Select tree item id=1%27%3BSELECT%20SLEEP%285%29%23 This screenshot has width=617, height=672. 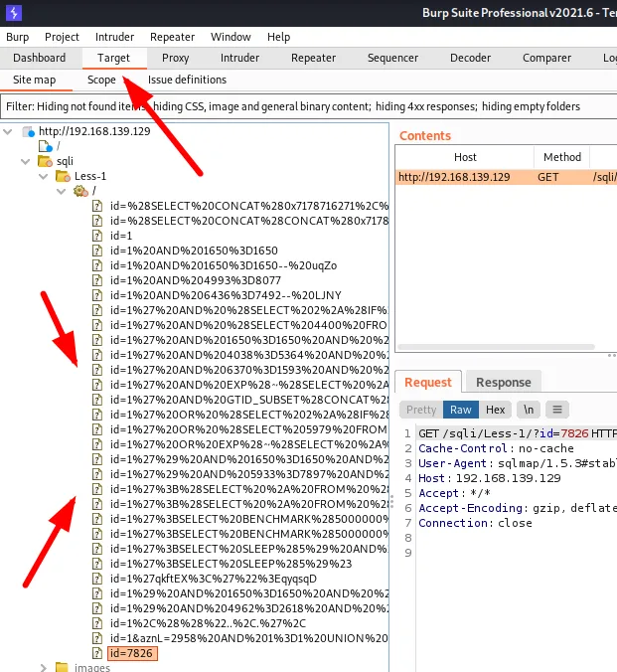coord(231,564)
